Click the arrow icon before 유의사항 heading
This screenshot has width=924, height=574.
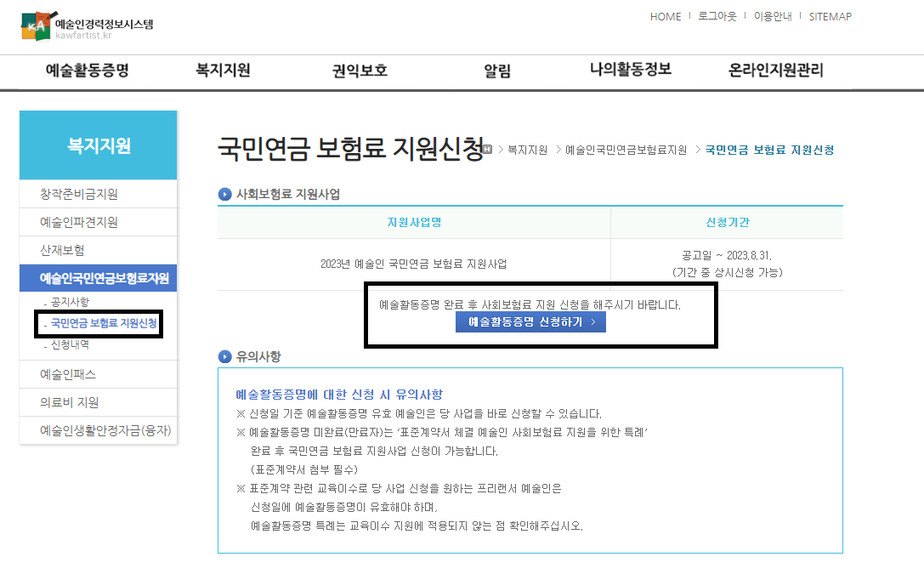pos(225,355)
